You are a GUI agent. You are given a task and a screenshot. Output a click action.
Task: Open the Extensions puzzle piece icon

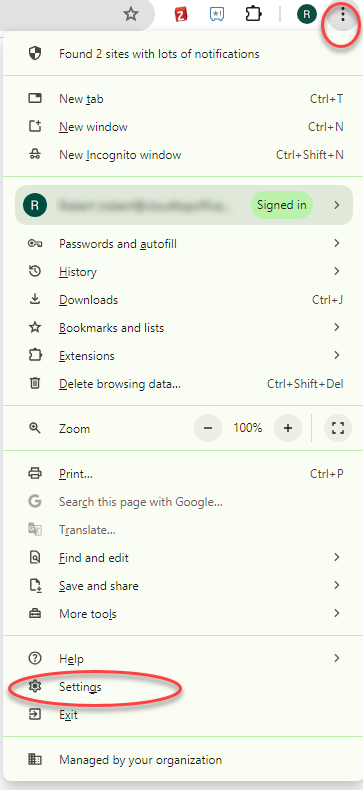point(254,14)
